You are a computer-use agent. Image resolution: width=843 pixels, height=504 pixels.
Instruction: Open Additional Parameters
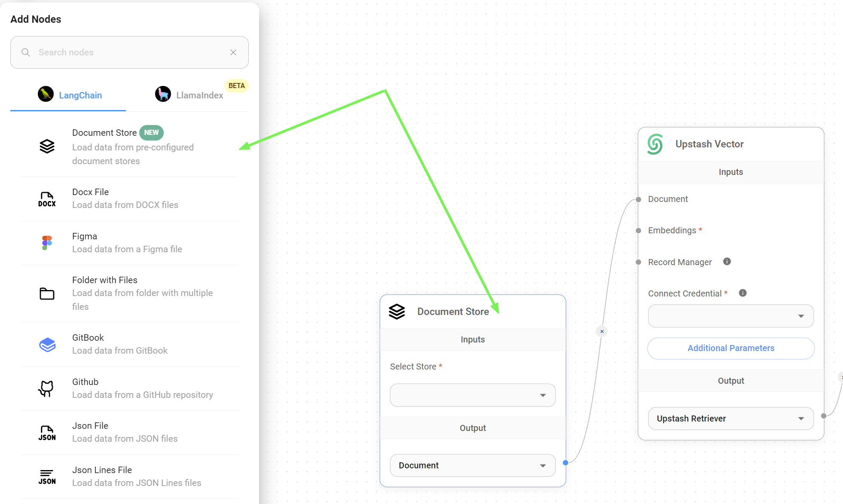(730, 348)
